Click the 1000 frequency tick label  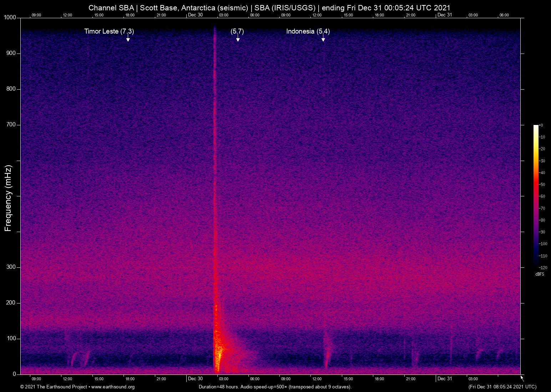point(10,17)
